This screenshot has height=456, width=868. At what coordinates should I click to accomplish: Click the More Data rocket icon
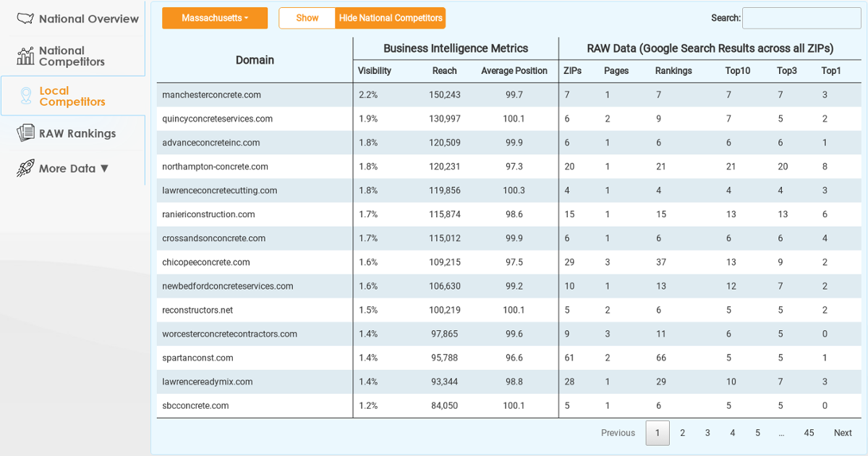[26, 168]
